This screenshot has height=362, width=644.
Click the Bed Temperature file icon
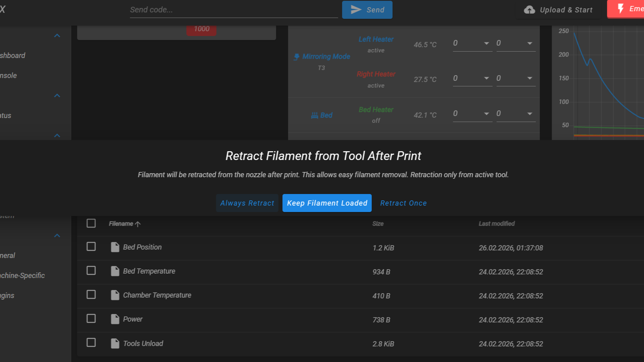(115, 271)
